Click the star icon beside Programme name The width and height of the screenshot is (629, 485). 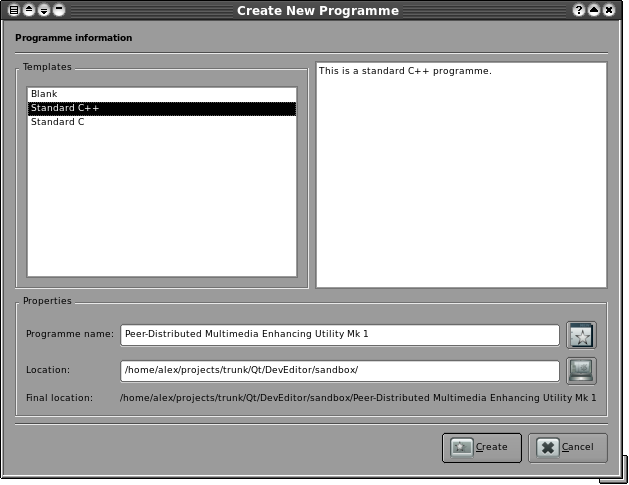coord(581,334)
